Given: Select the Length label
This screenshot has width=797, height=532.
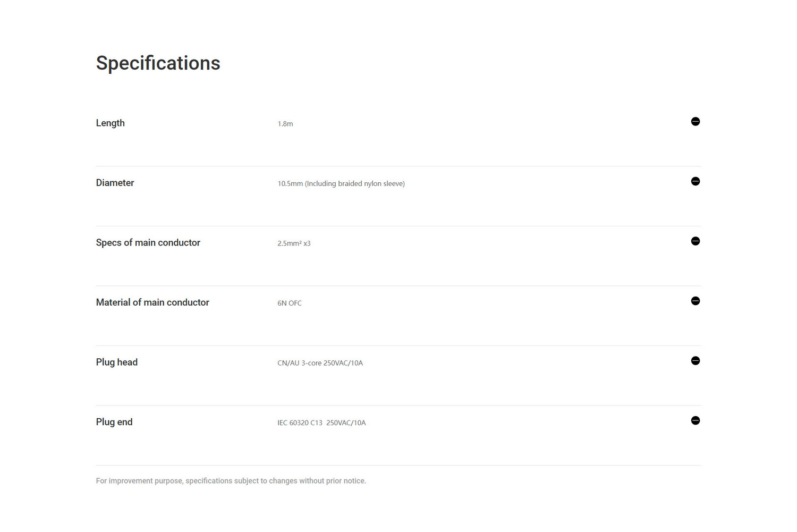Looking at the screenshot, I should click(110, 123).
